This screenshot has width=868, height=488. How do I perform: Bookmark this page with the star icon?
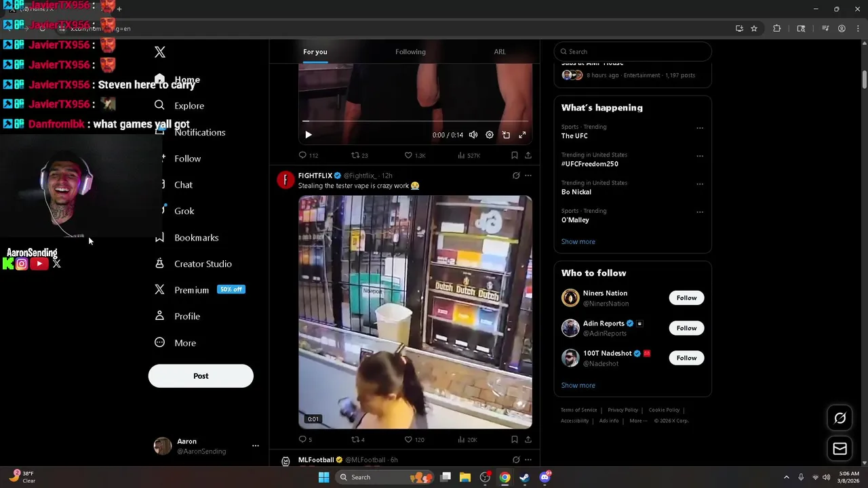click(x=754, y=28)
